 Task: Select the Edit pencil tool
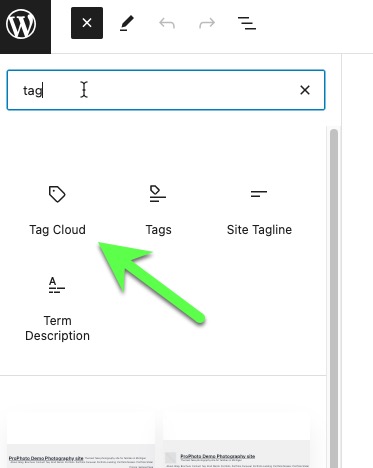coord(127,23)
